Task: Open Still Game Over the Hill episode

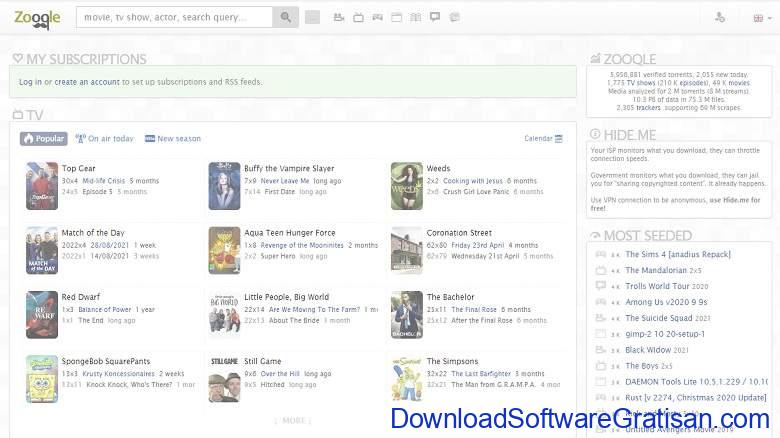Action: tap(280, 373)
